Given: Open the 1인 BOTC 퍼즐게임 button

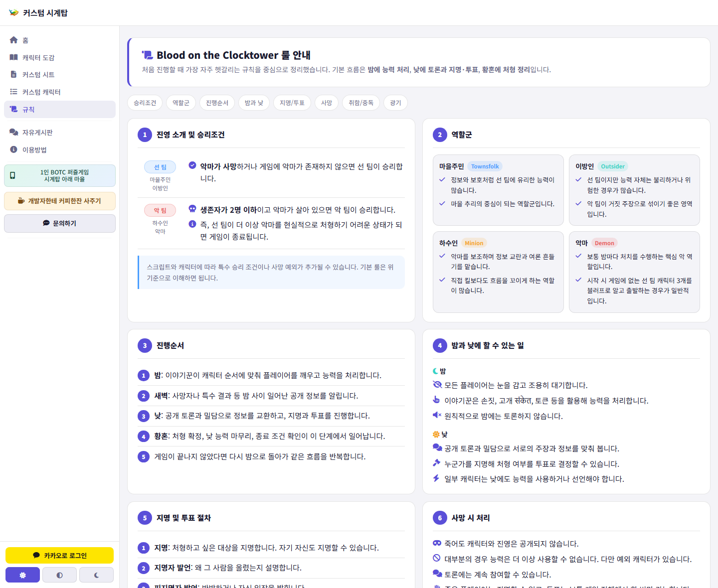Looking at the screenshot, I should pos(60,175).
